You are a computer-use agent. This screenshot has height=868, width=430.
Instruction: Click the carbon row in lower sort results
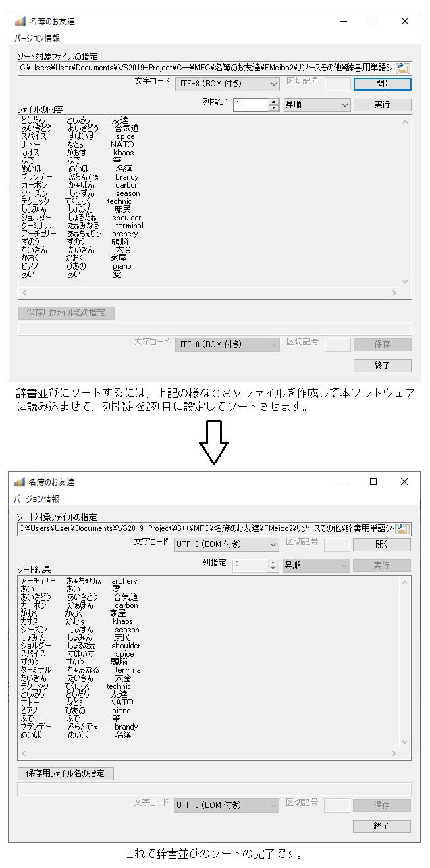pos(79,605)
